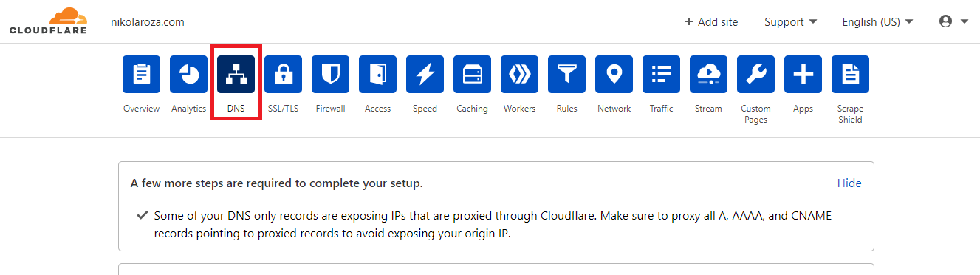980x275 pixels.
Task: Open the Custom Pages wrench icon
Action: click(755, 74)
